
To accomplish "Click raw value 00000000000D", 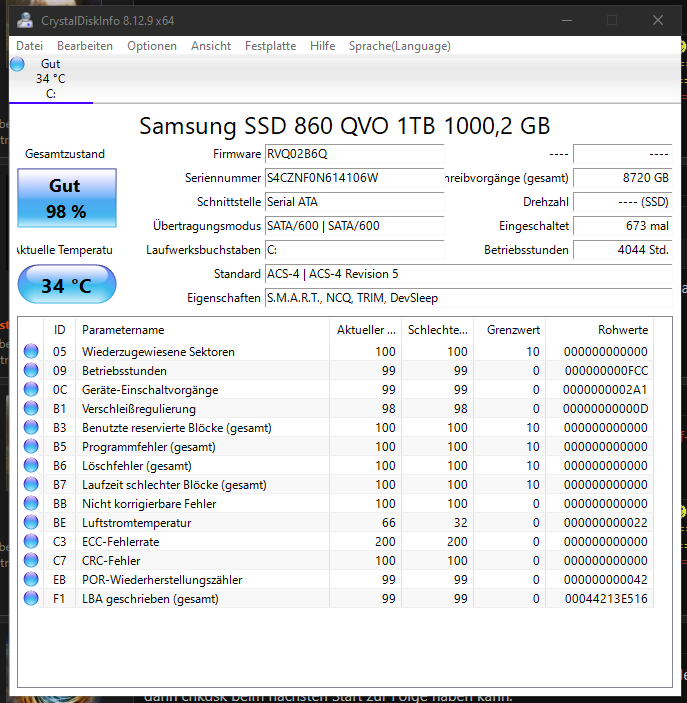I will tap(605, 409).
